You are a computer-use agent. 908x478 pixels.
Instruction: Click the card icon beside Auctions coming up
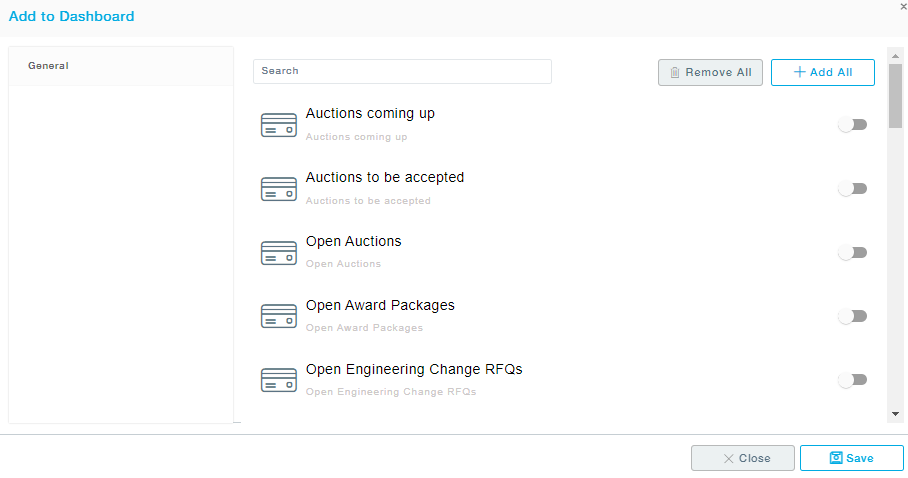pos(278,125)
